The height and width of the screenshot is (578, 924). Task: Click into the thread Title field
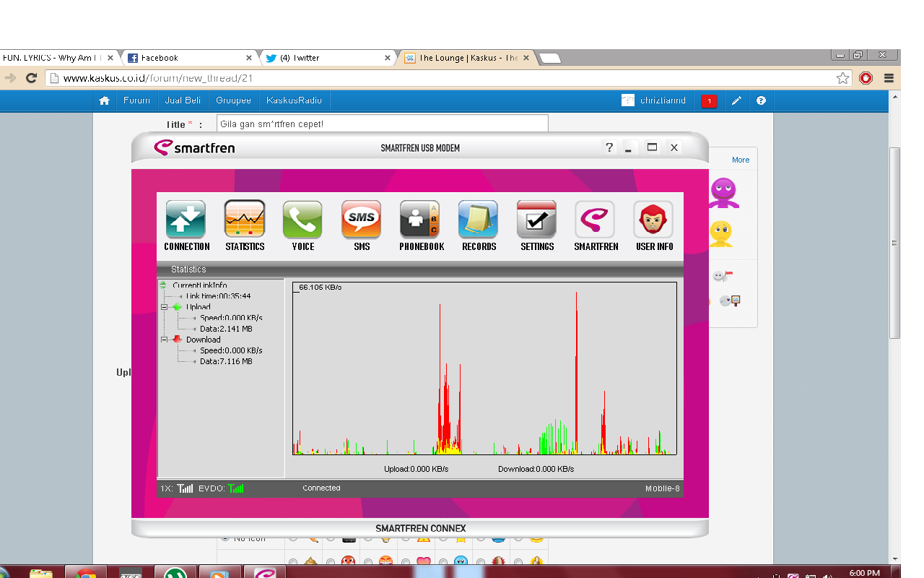coord(382,124)
